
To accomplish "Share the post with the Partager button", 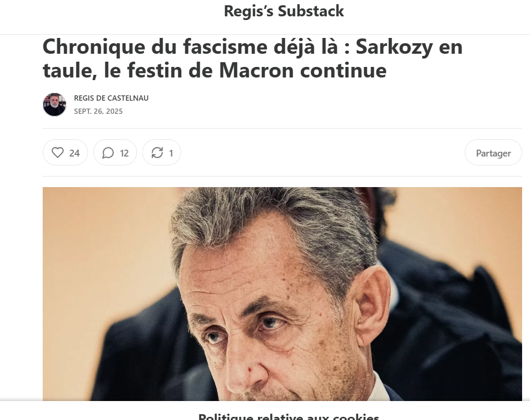I will tap(493, 152).
